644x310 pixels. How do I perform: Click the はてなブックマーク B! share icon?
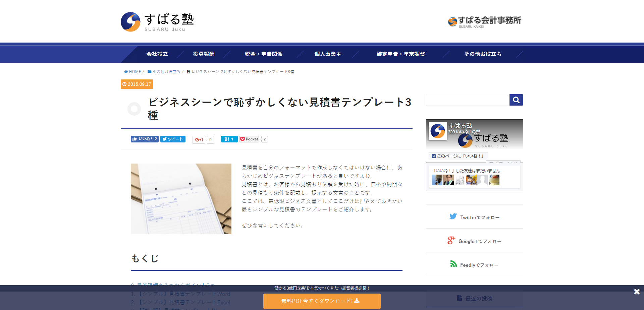pyautogui.click(x=229, y=139)
